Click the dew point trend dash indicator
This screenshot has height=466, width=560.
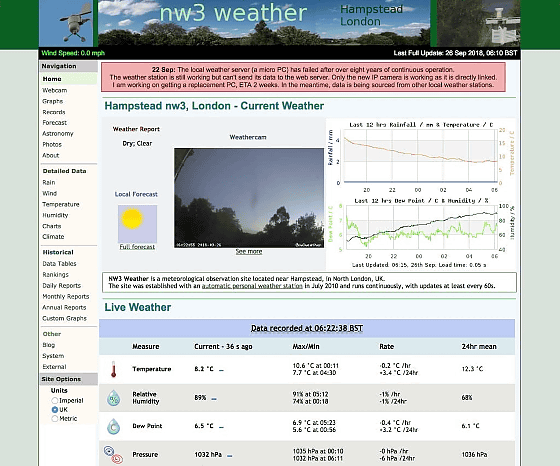[221, 427]
